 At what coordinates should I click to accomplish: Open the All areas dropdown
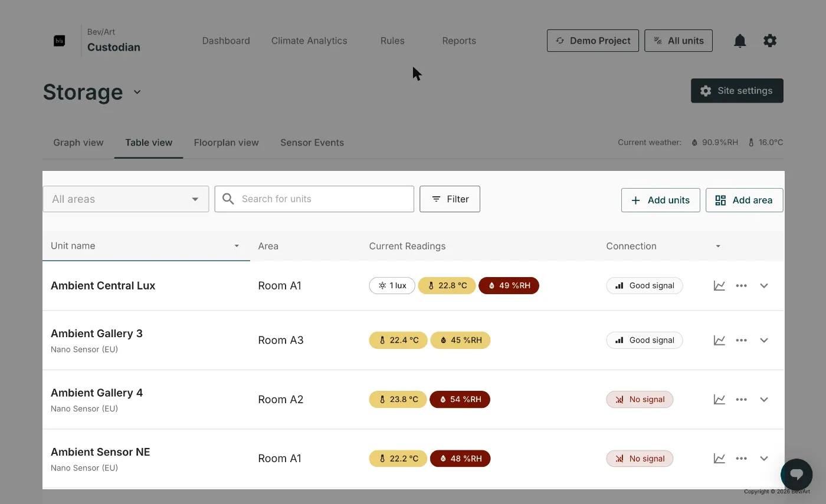coord(126,199)
